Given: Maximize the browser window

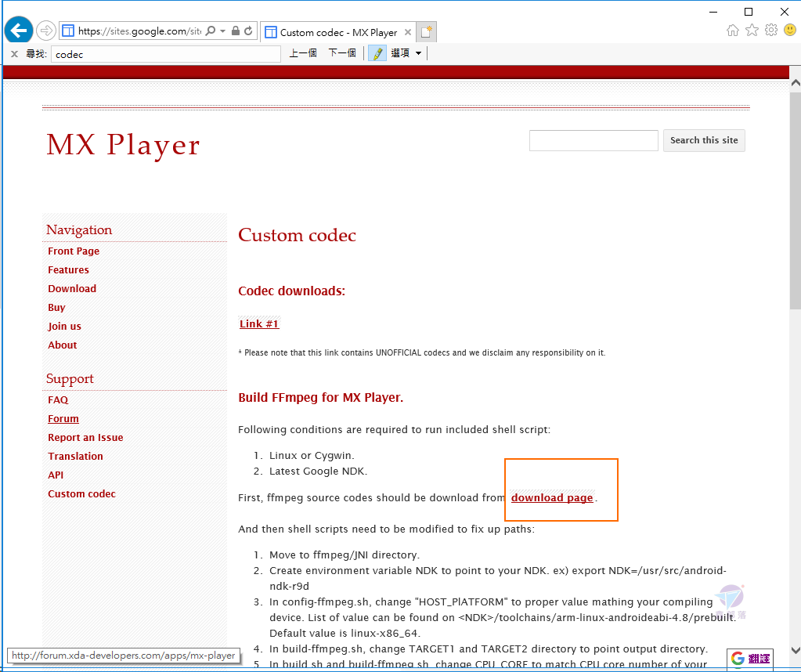Looking at the screenshot, I should pyautogui.click(x=749, y=12).
